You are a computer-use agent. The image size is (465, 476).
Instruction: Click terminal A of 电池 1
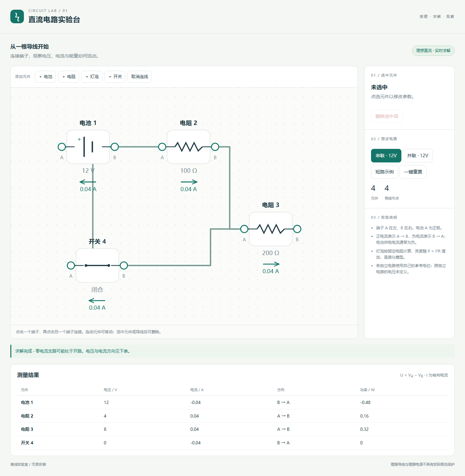click(x=62, y=147)
